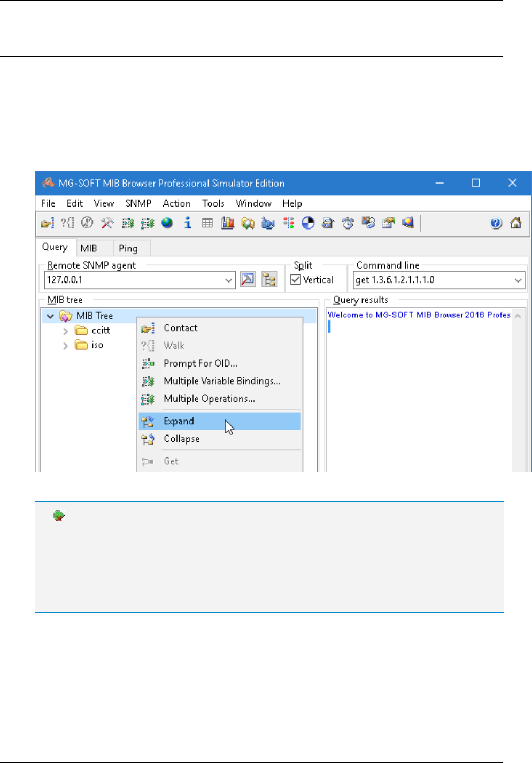Click the colored dots tree toolbar icon

[288, 223]
